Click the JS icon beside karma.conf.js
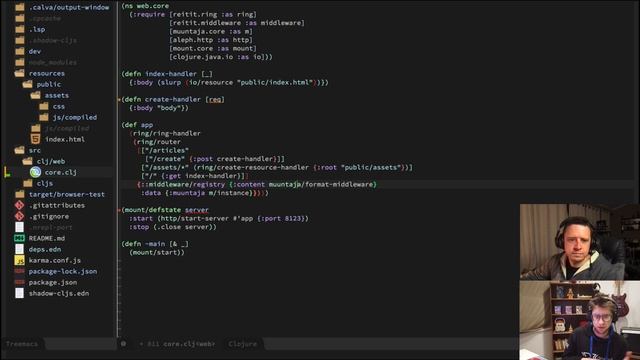Image resolution: width=640 pixels, height=360 pixels. tap(19, 260)
